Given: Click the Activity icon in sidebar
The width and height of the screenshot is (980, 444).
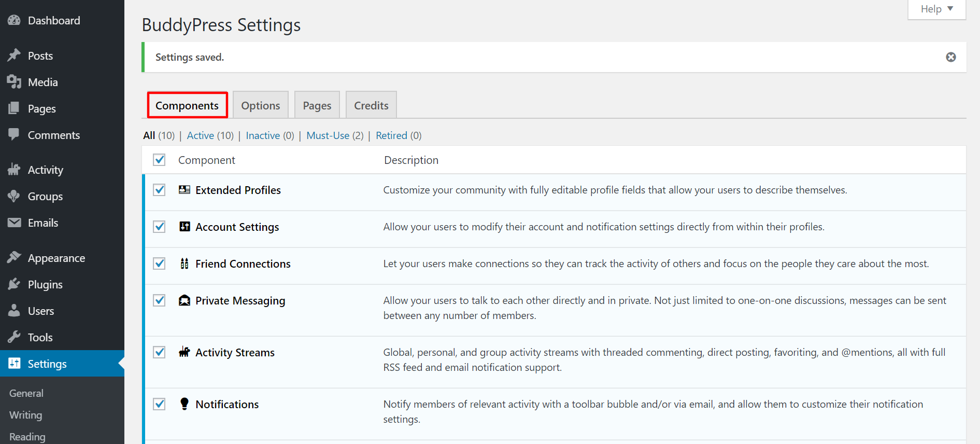Looking at the screenshot, I should [14, 170].
